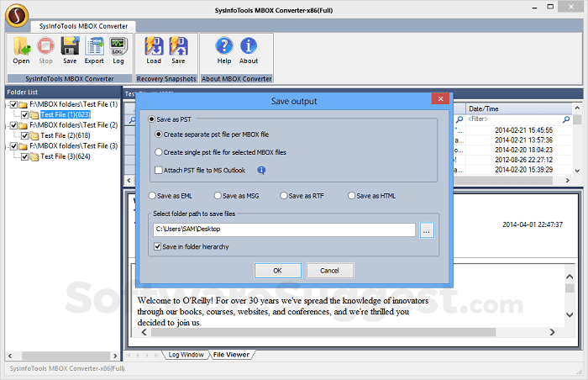Image resolution: width=588 pixels, height=380 pixels.
Task: Click email list scroll up arrow
Action: [577, 108]
